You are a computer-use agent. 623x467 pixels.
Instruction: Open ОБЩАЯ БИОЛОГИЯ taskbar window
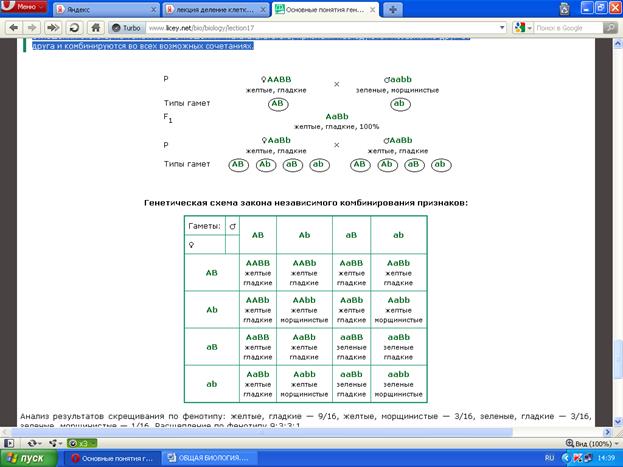(209, 458)
